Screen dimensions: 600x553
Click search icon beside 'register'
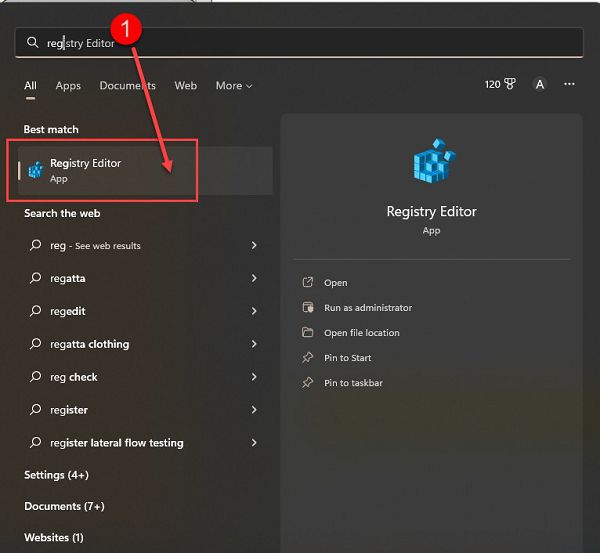tap(35, 409)
